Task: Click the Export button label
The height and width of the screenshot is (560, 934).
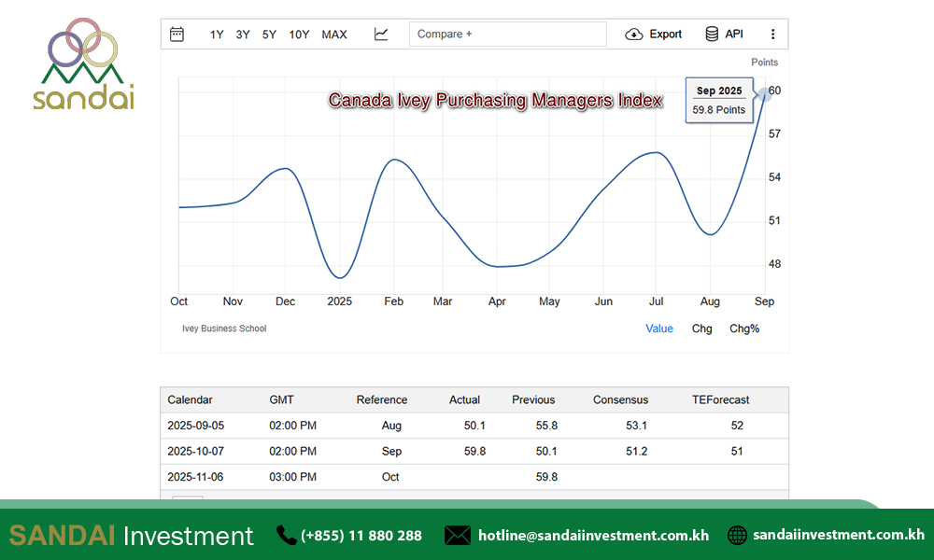Action: click(666, 35)
